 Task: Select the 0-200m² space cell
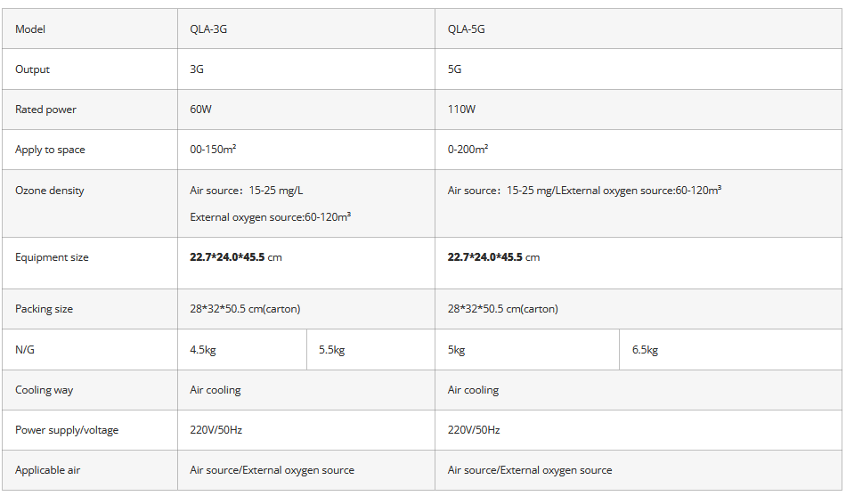tap(468, 150)
